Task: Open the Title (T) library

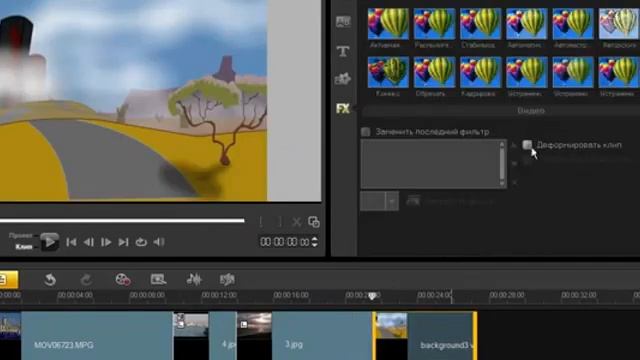Action: [x=343, y=51]
